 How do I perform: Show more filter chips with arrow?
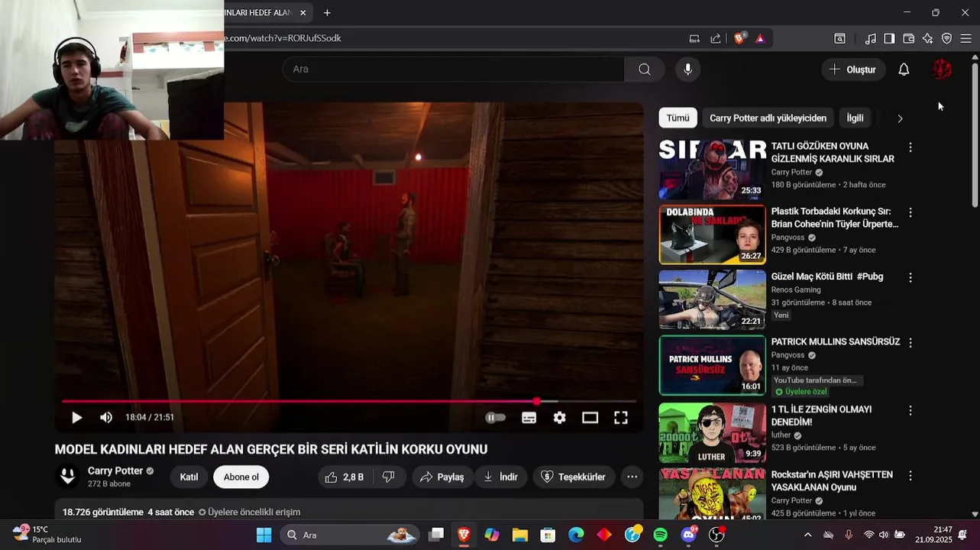[900, 118]
